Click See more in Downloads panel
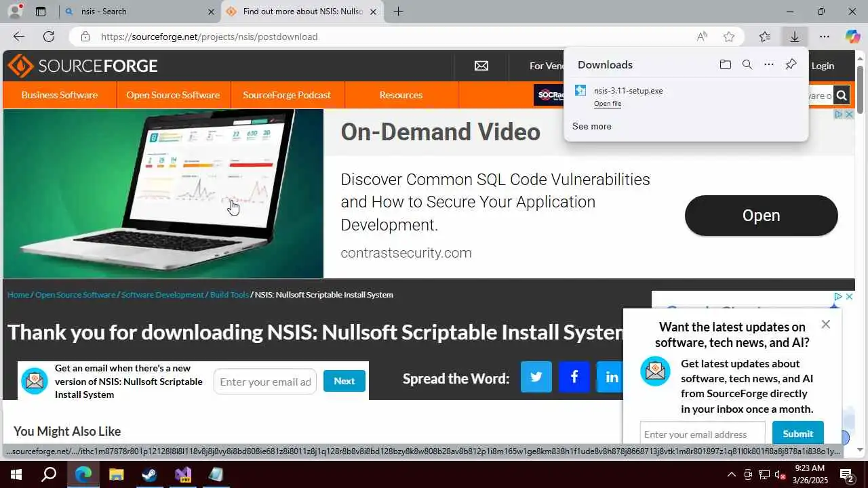The height and width of the screenshot is (488, 868). [x=591, y=126]
